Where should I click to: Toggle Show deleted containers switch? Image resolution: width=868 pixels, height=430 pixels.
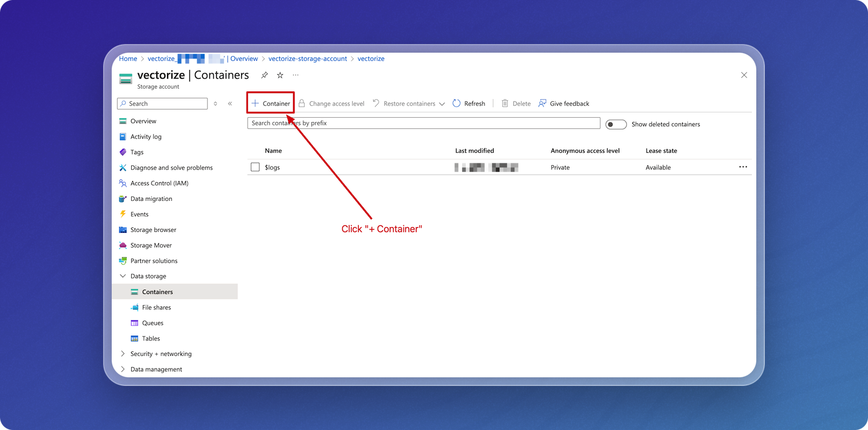click(616, 124)
